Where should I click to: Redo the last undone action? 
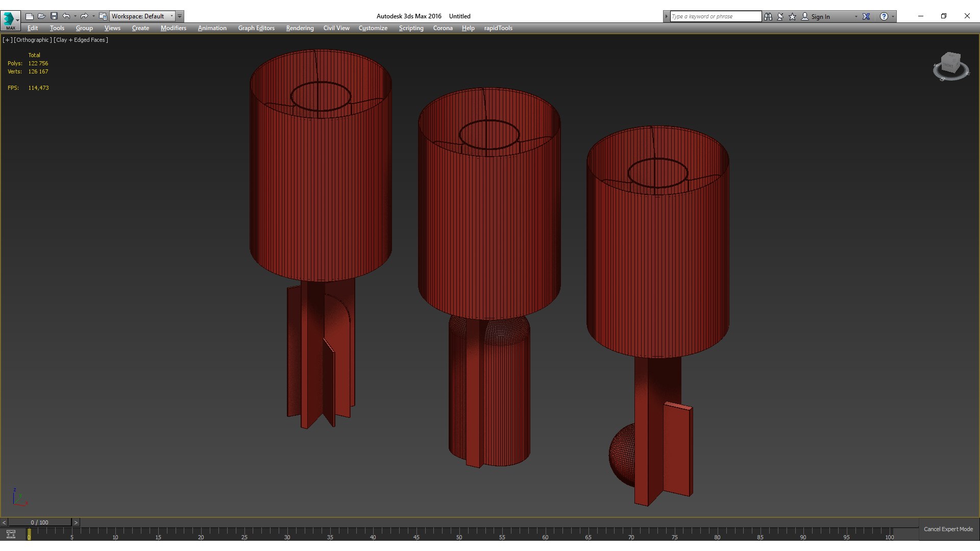(85, 16)
